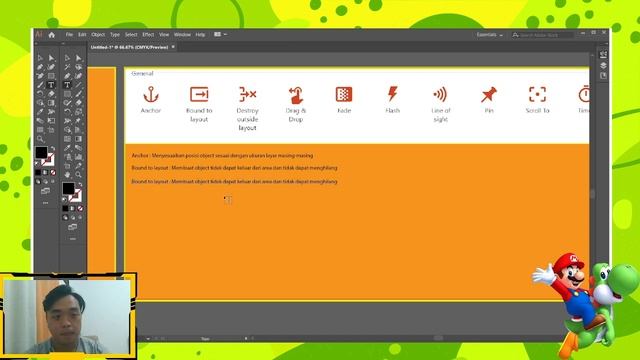
Task: Pick the Hand tool
Action: pyautogui.click(x=67, y=175)
